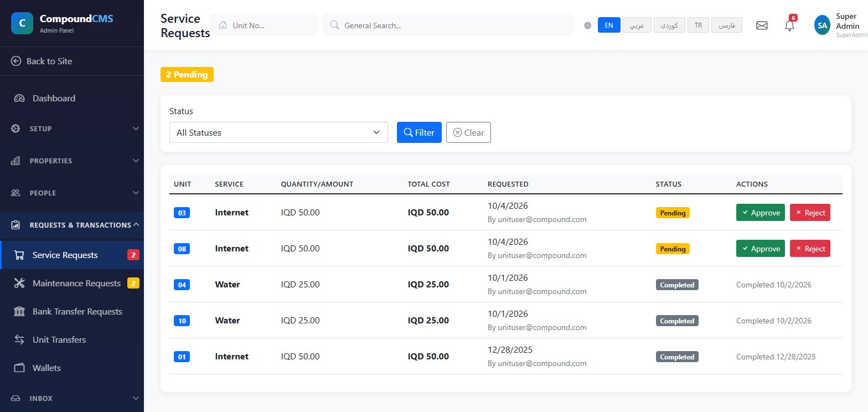Click the Inbox tray icon

pyautogui.click(x=16, y=398)
